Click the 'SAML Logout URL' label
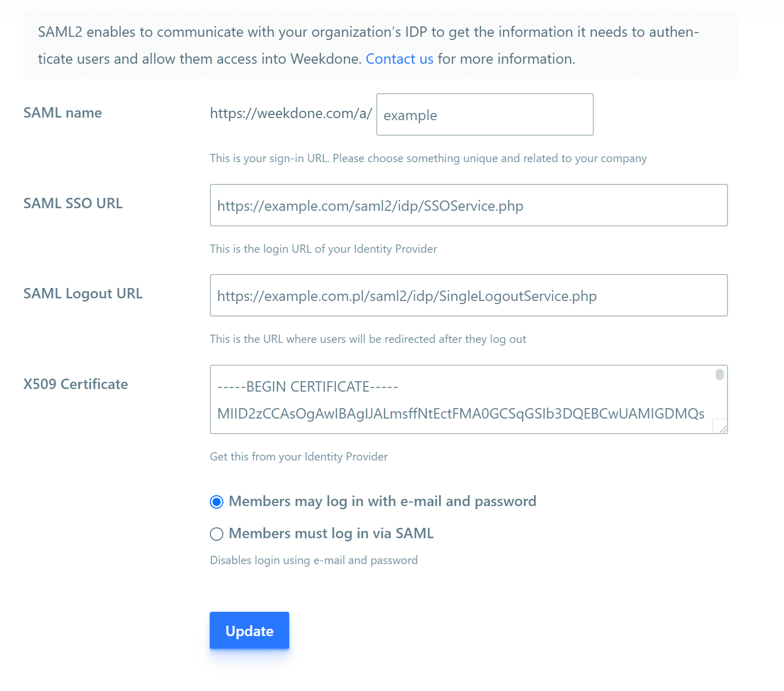This screenshot has height=691, width=784. coord(83,294)
